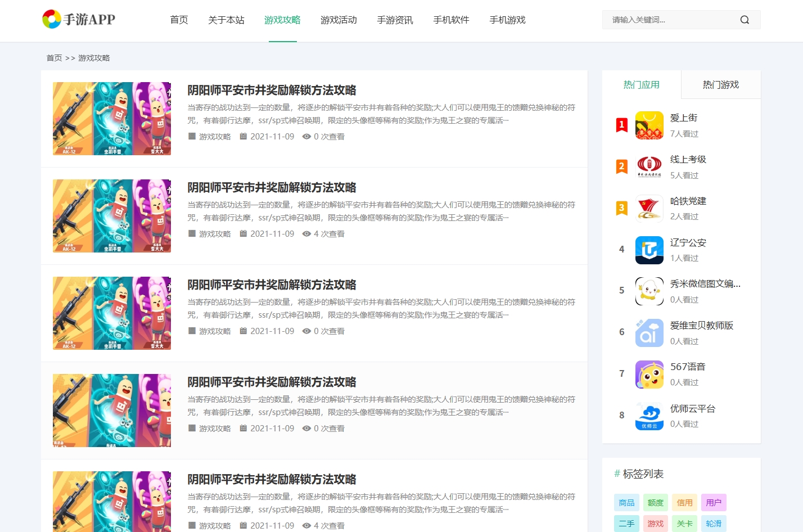Image resolution: width=803 pixels, height=532 pixels.
Task: Click calendar icon in first article's meta row
Action: (x=243, y=136)
